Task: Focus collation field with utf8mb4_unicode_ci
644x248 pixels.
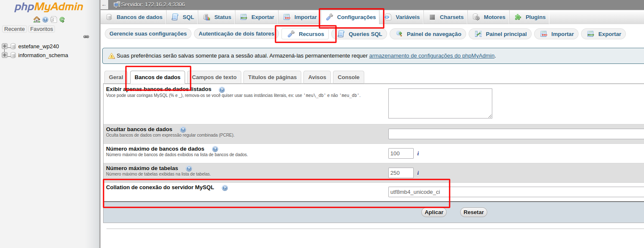Action: click(x=516, y=192)
